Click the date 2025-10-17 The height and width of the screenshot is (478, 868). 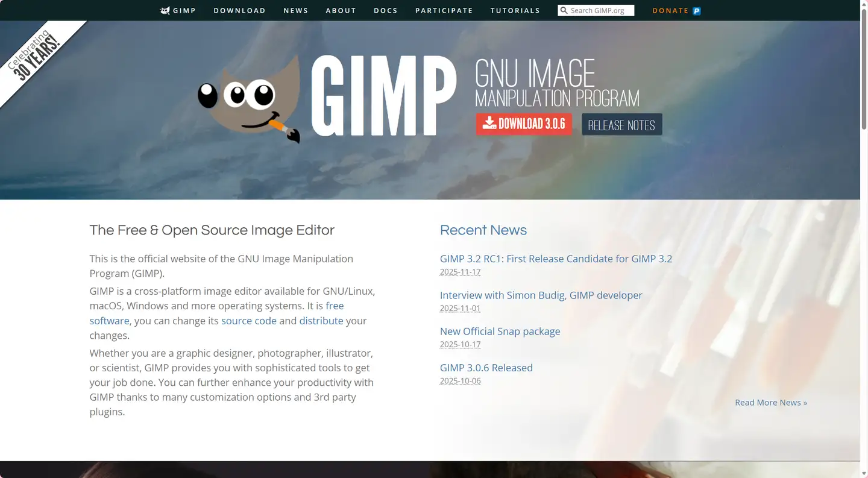[461, 345]
